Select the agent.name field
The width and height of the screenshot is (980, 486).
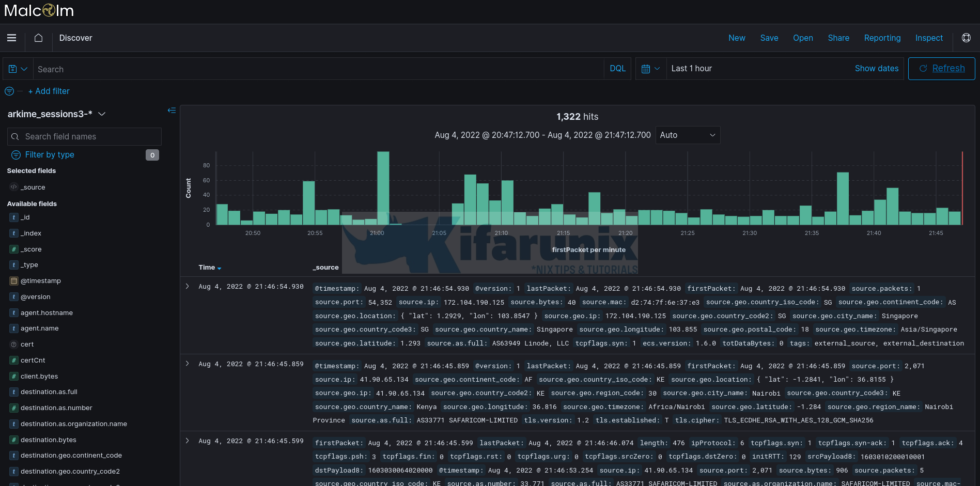click(40, 328)
